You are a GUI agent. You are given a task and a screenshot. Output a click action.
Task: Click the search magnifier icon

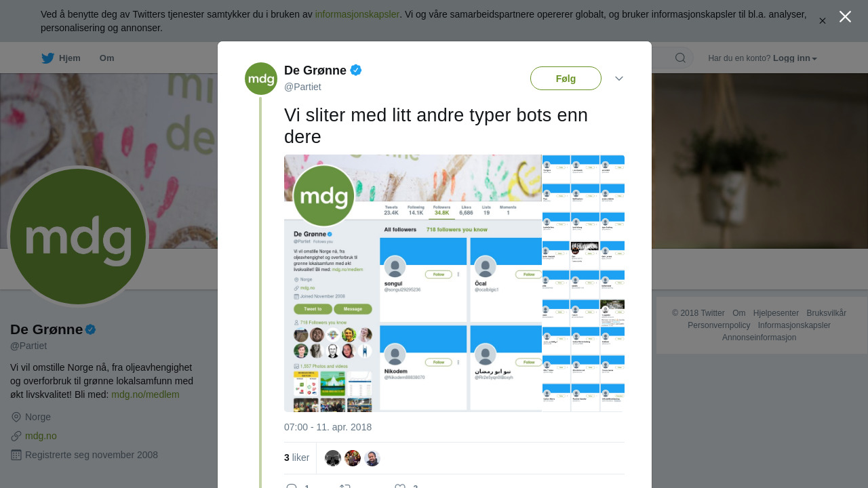point(680,58)
